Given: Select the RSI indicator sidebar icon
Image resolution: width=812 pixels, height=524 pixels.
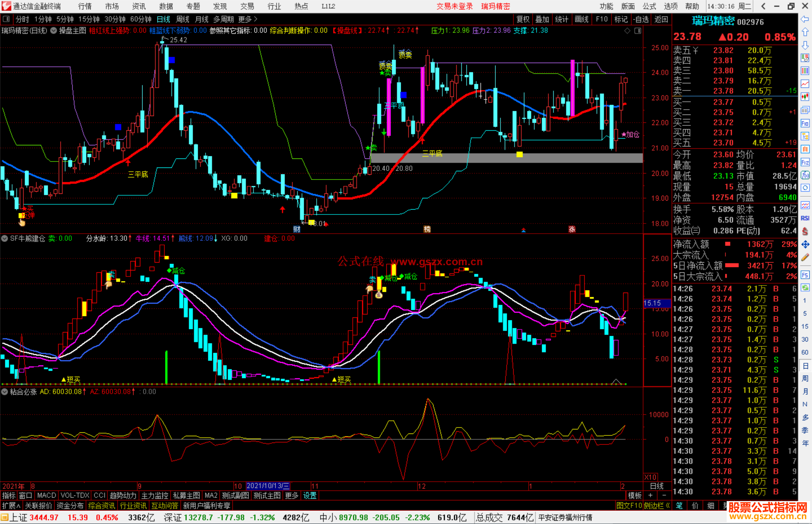Looking at the screenshot, I should pos(805,218).
